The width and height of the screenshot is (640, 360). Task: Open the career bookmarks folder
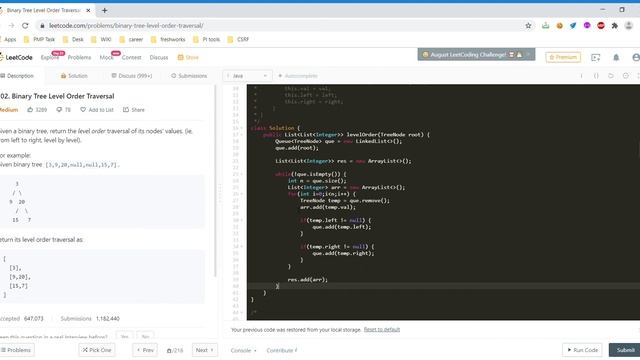click(x=131, y=40)
